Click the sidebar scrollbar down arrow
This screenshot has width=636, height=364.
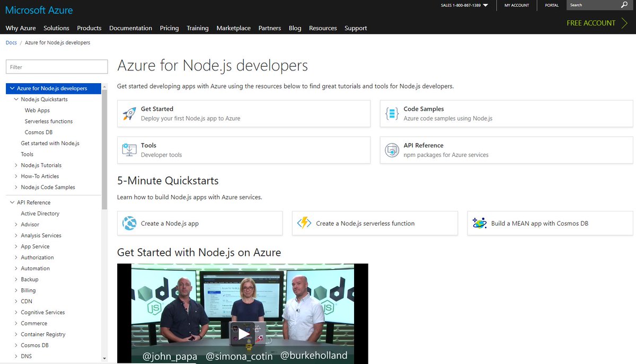pyautogui.click(x=104, y=359)
